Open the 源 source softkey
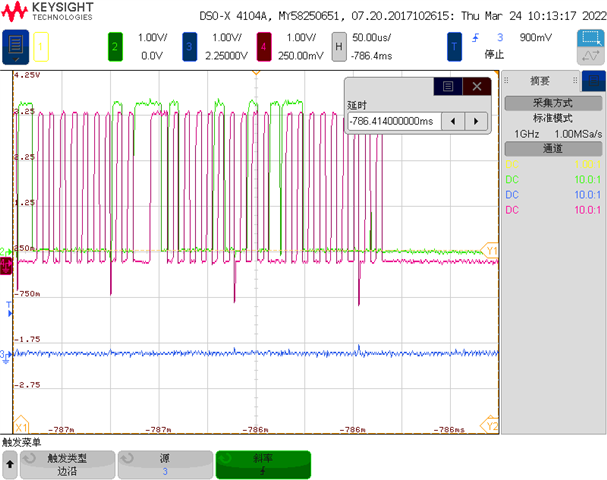The height and width of the screenshot is (480, 607). click(x=165, y=465)
